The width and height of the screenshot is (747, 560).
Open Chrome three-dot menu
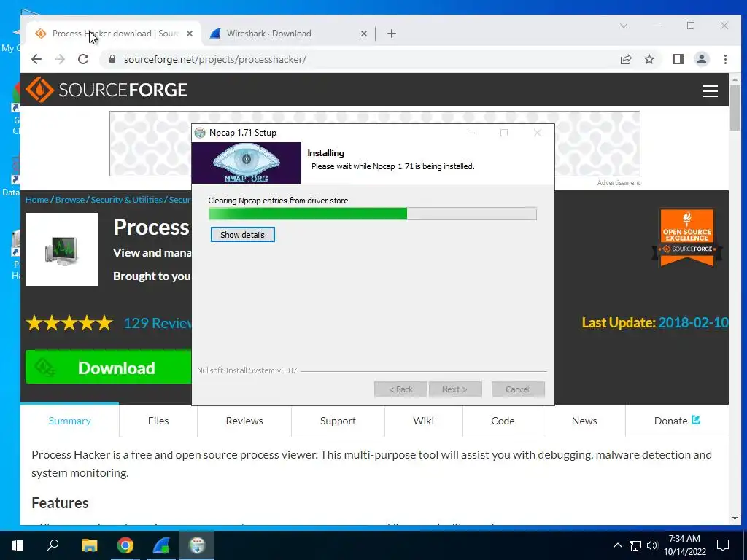[725, 59]
